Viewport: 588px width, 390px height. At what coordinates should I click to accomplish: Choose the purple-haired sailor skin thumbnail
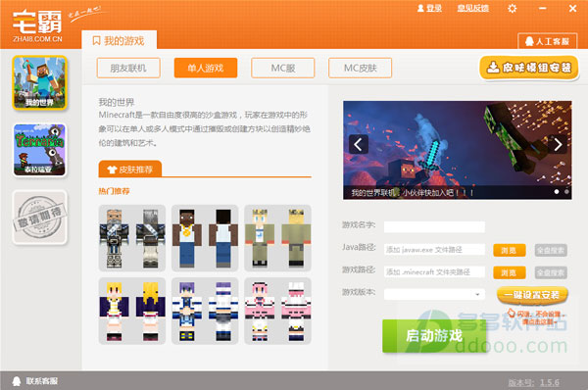coord(205,311)
